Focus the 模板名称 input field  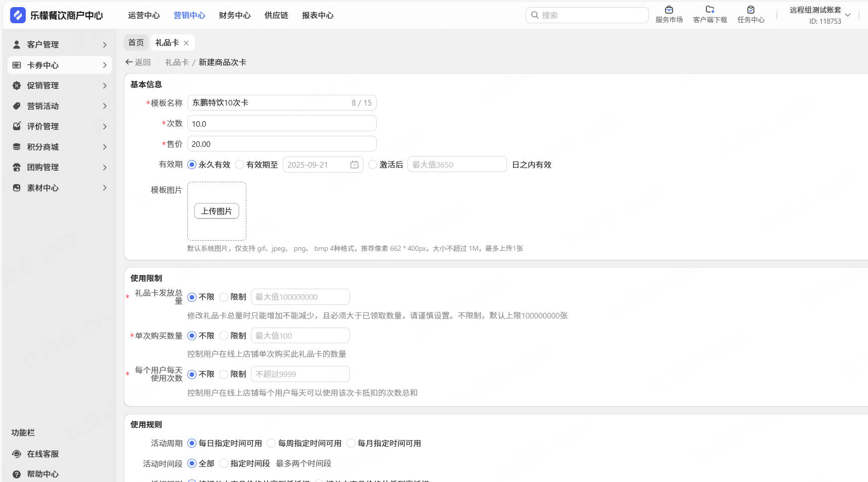[x=282, y=103]
